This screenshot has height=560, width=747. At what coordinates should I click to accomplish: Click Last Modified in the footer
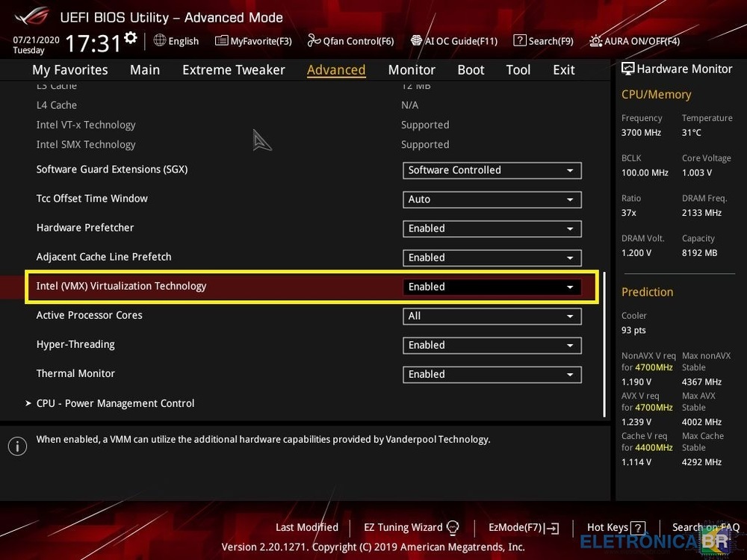click(306, 527)
